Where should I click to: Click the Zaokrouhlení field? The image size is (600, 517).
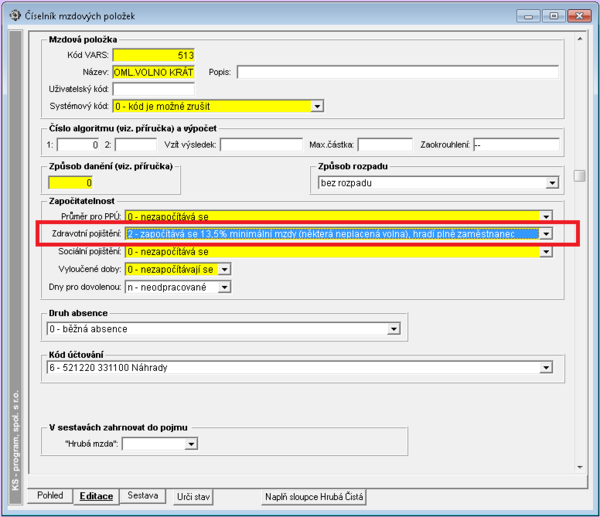click(516, 145)
